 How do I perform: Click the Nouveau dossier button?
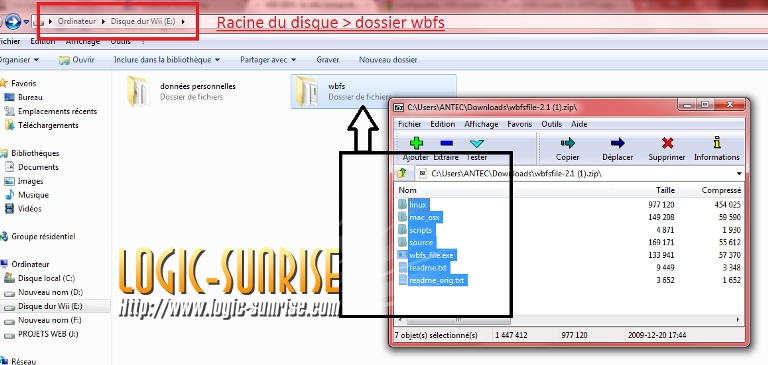388,60
